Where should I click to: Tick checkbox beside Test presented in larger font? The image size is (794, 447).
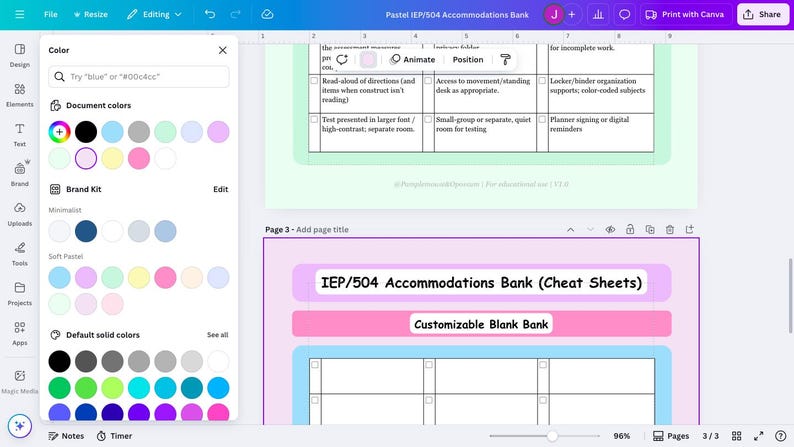click(314, 119)
